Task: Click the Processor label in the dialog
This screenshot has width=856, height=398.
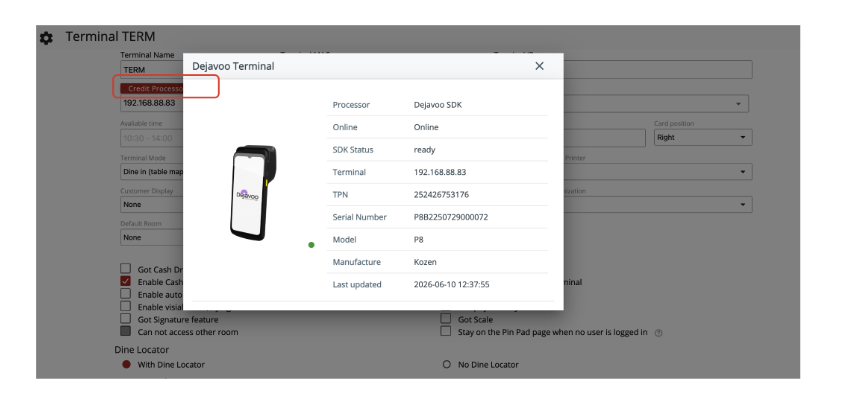Action: pyautogui.click(x=351, y=105)
